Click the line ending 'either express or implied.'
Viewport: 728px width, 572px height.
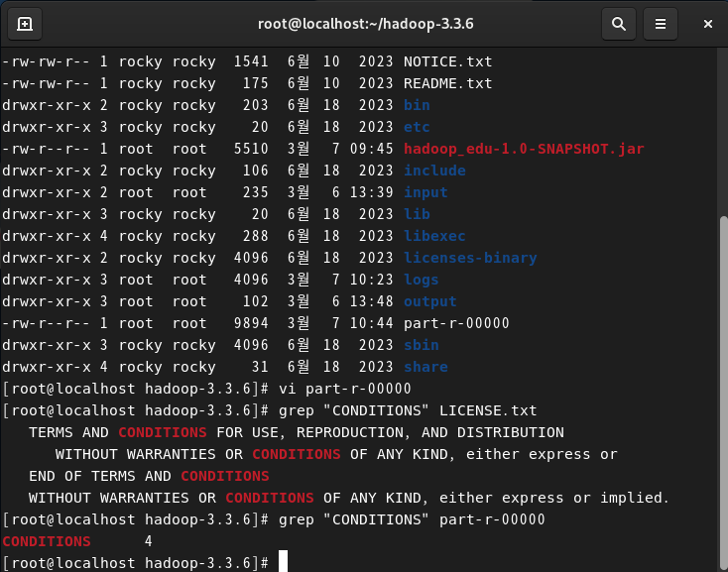349,498
